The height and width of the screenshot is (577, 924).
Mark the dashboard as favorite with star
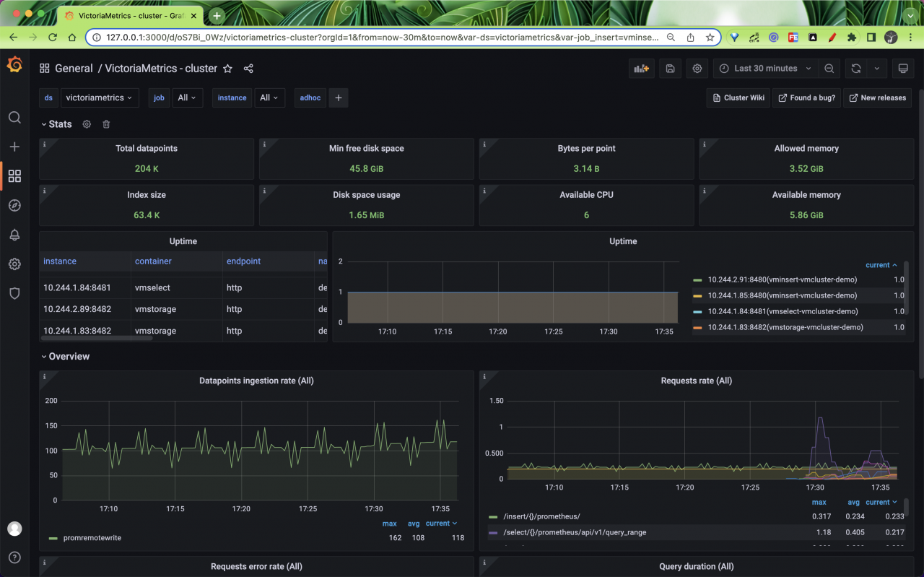tap(227, 68)
